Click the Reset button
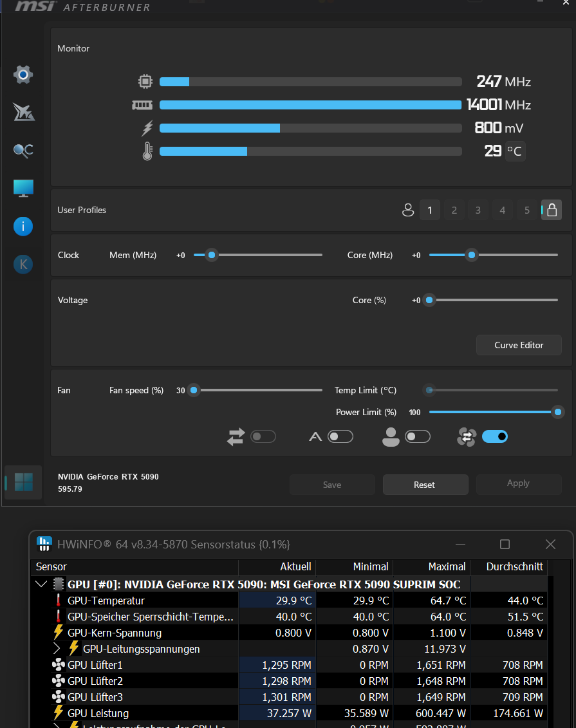The width and height of the screenshot is (576, 728). click(x=425, y=485)
